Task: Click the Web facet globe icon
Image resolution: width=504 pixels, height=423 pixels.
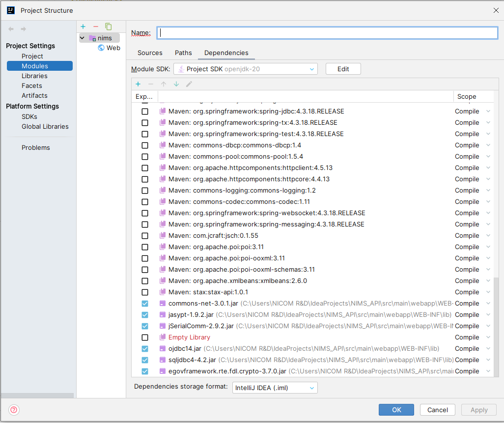Action: (x=101, y=48)
